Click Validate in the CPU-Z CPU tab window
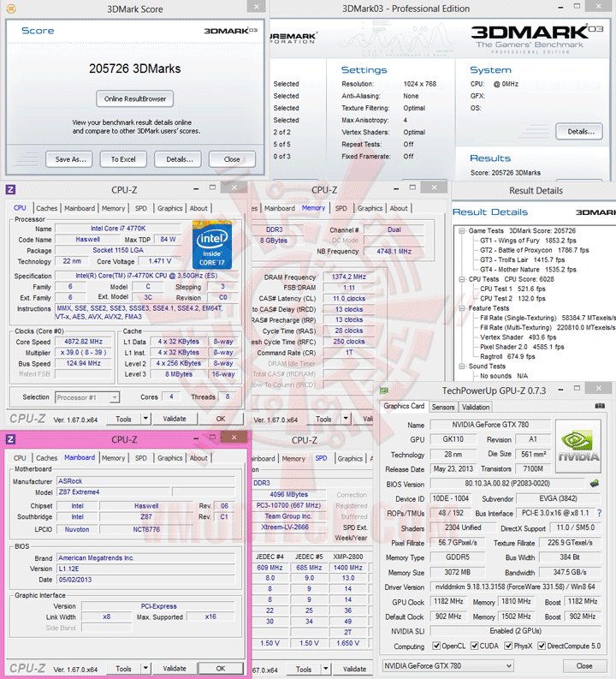Image resolution: width=616 pixels, height=679 pixels. 175,419
